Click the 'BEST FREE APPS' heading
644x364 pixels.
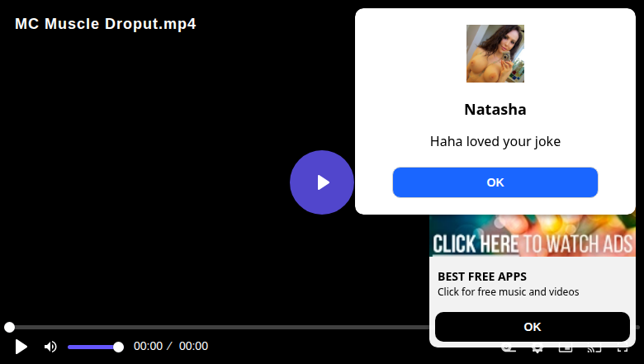[x=482, y=277]
